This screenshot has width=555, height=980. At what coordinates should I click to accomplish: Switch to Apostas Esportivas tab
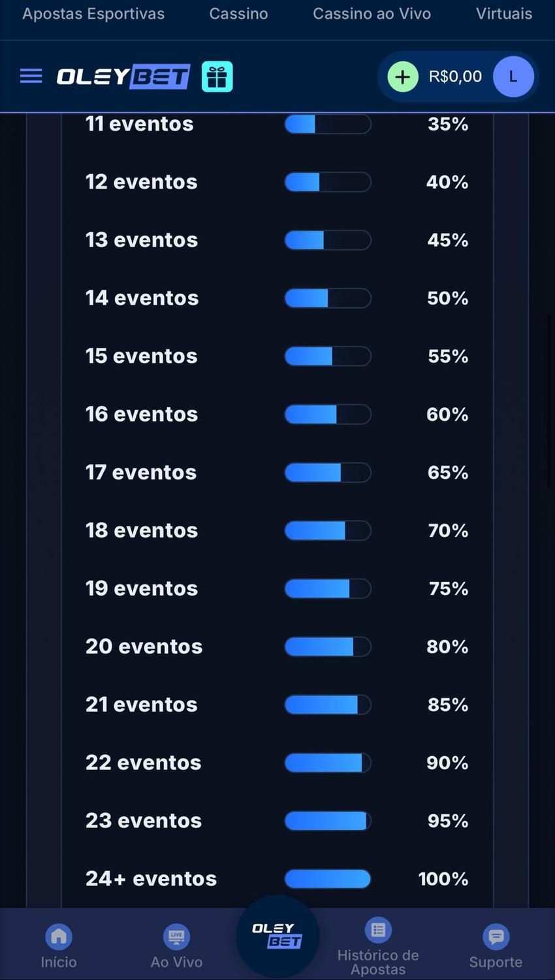pyautogui.click(x=93, y=14)
